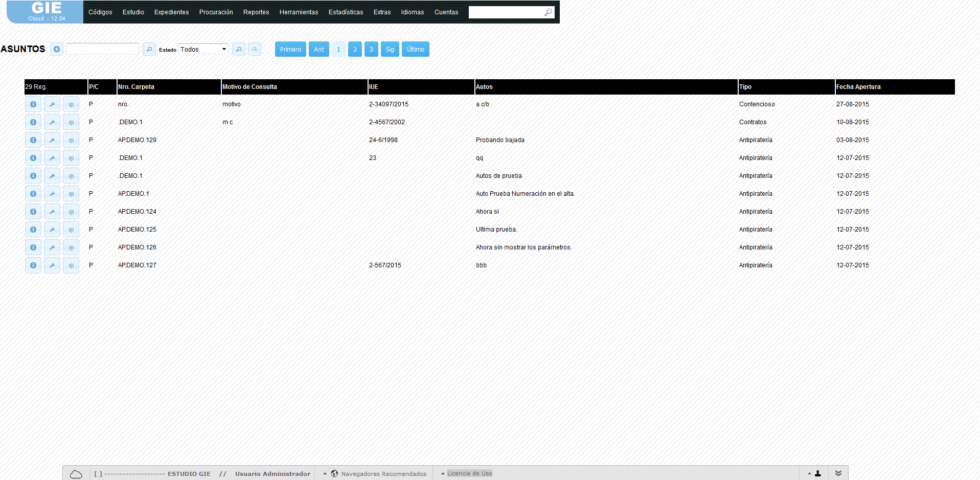The height and width of the screenshot is (480, 980).
Task: Open info icon for AP.DEMO.129 row
Action: 33,140
